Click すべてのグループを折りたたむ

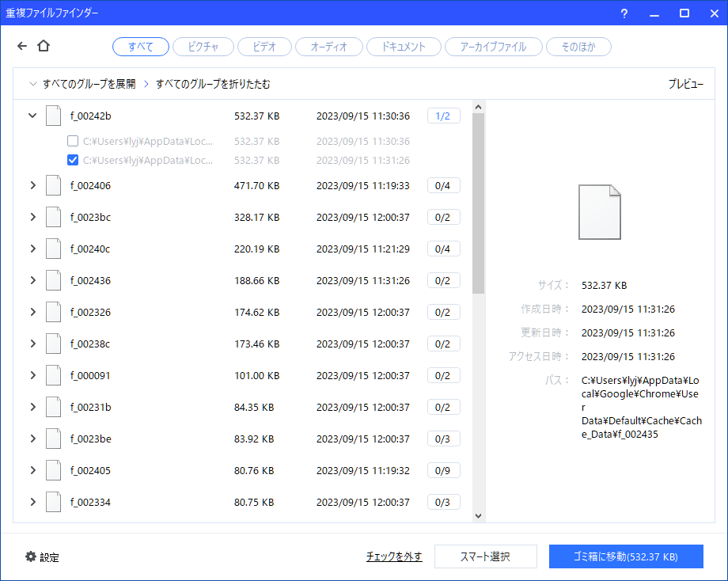[213, 84]
